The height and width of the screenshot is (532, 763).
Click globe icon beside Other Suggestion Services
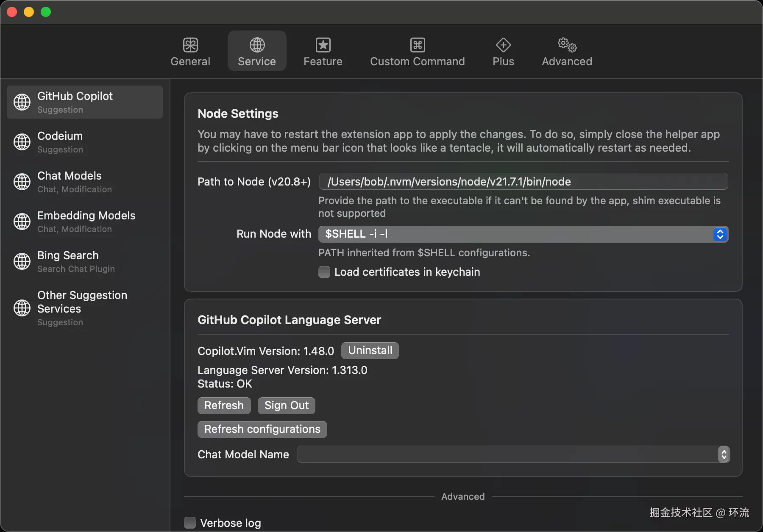coord(22,308)
